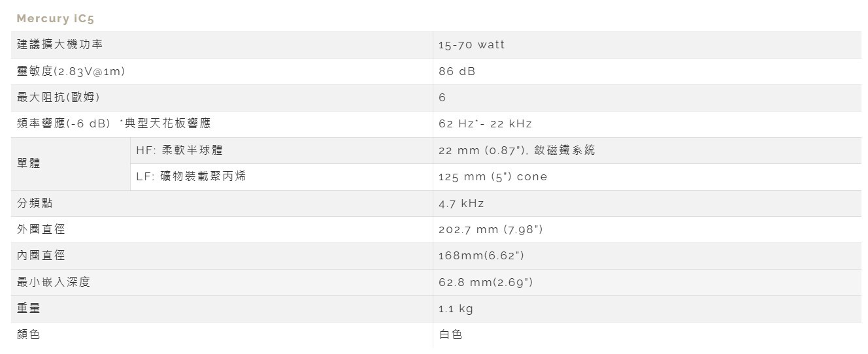Viewport: 868px width, 354px height.
Task: Select the 86 dB sensitivity value
Action: coord(457,71)
